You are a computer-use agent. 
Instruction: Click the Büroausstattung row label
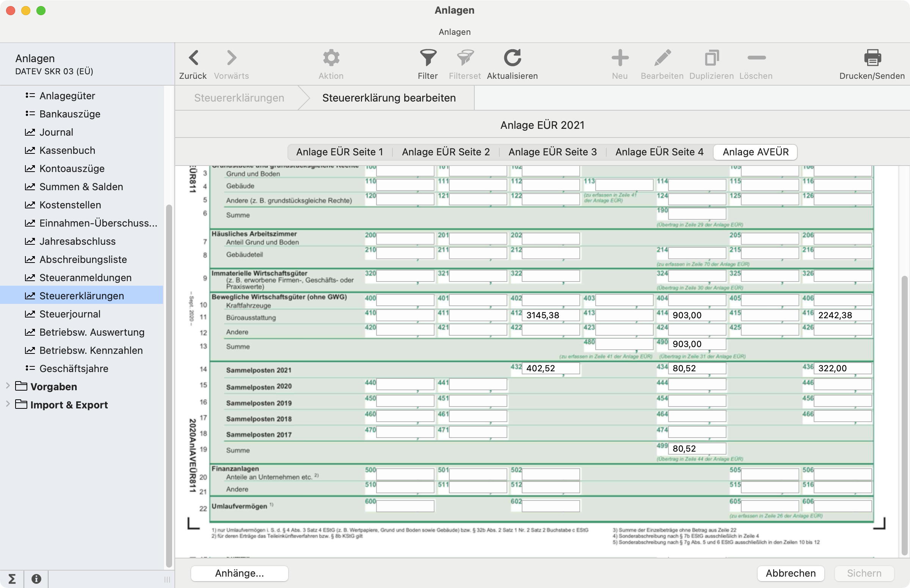pos(251,317)
